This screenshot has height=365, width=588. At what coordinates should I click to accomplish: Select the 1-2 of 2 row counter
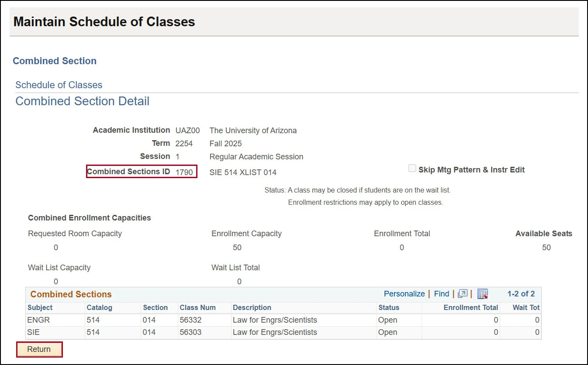pos(521,294)
